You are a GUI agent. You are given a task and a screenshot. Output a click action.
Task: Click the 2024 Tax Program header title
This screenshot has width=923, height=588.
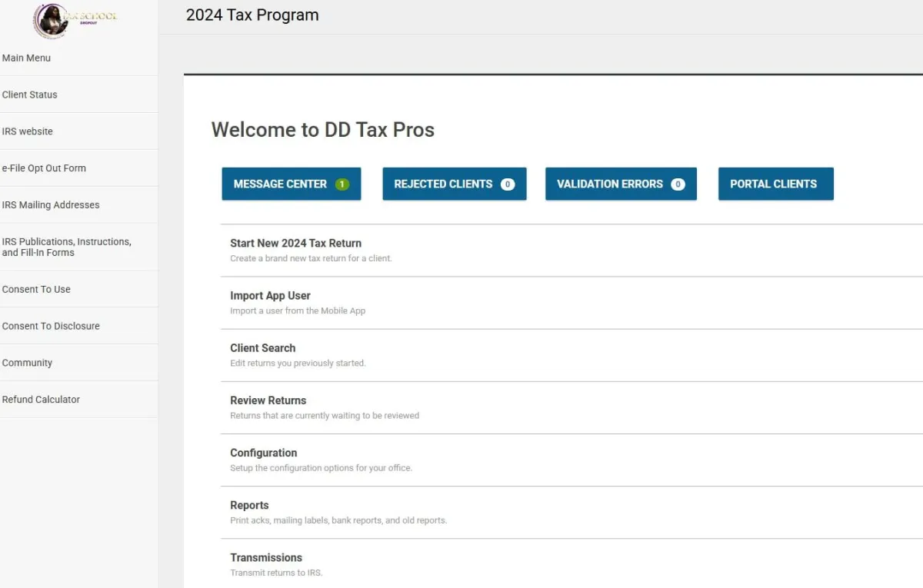(x=252, y=15)
